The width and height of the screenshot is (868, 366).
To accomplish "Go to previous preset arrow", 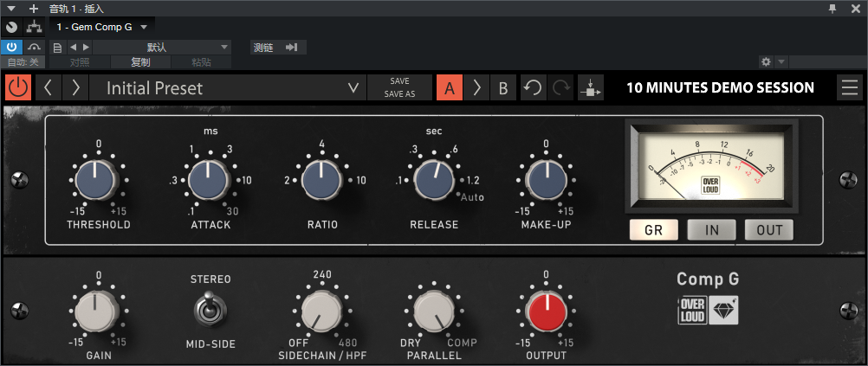I will click(49, 88).
